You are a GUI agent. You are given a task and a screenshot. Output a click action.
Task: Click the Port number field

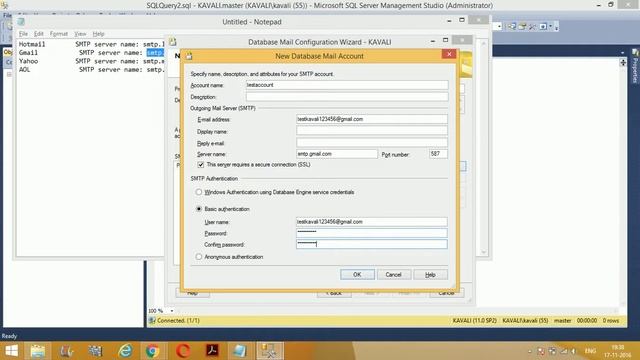tap(438, 154)
